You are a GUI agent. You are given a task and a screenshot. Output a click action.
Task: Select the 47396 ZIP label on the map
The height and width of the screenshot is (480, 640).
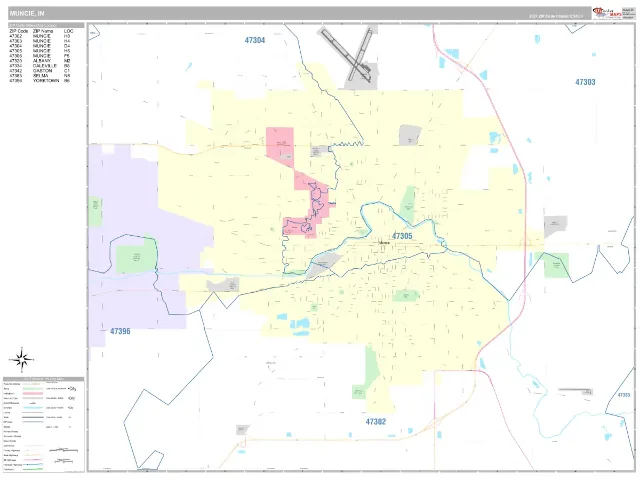coord(120,331)
